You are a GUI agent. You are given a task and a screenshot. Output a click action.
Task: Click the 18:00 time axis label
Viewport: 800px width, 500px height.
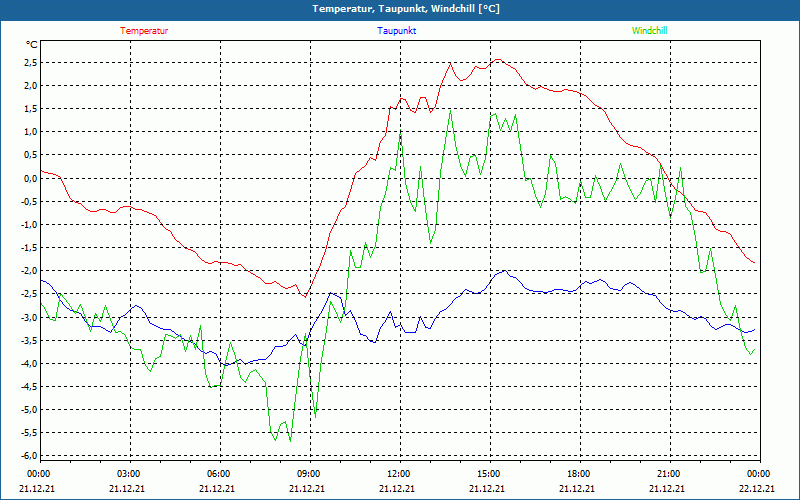(x=578, y=474)
